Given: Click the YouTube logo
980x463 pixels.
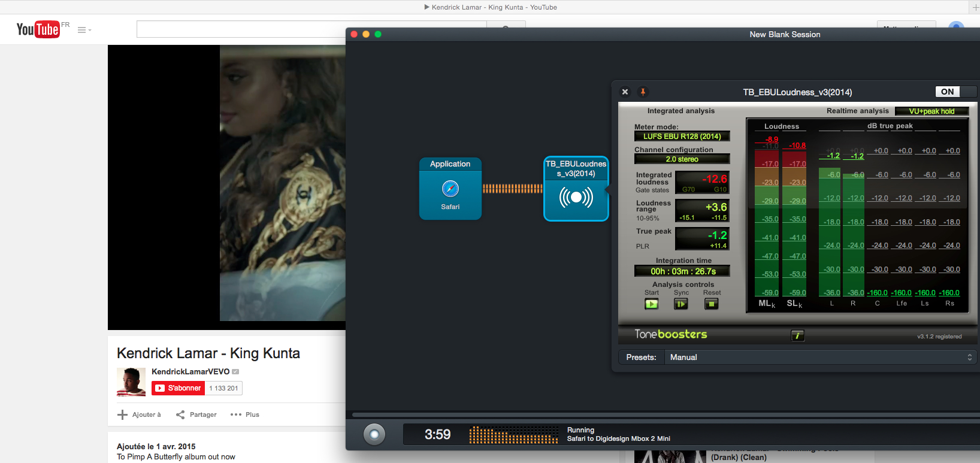Looking at the screenshot, I should click(x=38, y=29).
